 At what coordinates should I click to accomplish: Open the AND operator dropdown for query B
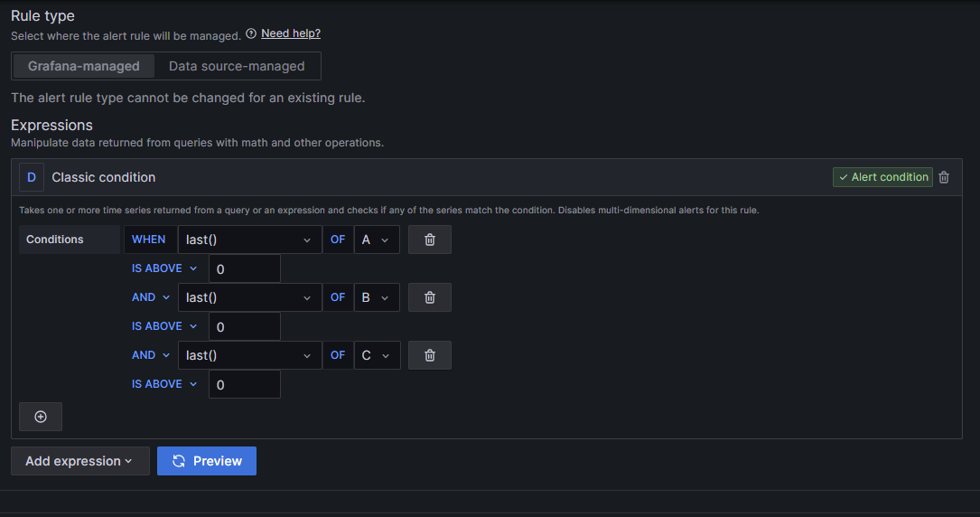pyautogui.click(x=150, y=297)
